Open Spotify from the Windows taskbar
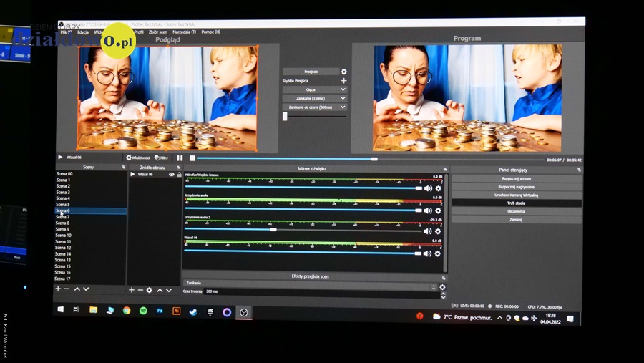 click(x=143, y=311)
